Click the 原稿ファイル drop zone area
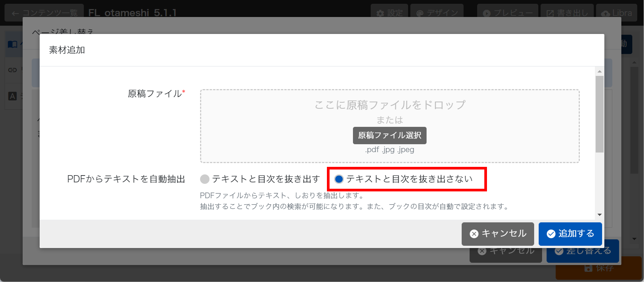The image size is (644, 282). 390,109
